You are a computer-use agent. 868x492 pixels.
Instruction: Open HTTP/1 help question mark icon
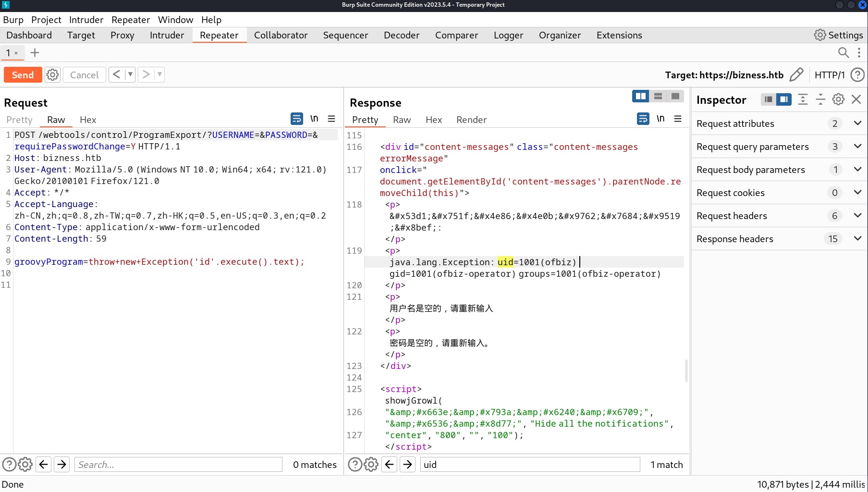[x=857, y=75]
